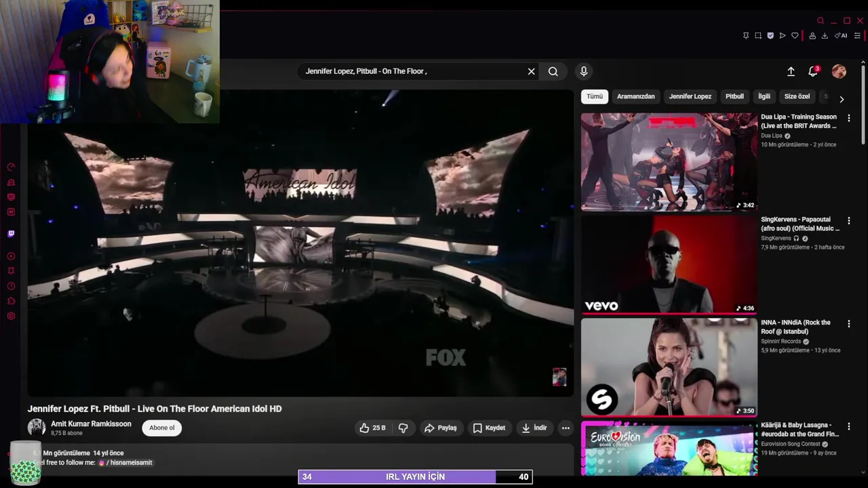The image size is (868, 488).
Task: Download video with İndir button
Action: [x=534, y=428]
